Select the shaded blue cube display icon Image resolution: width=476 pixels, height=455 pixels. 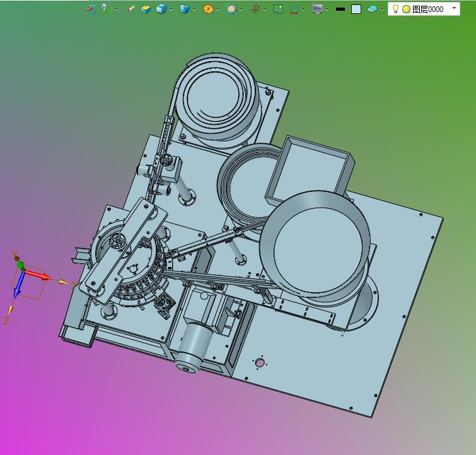point(161,9)
